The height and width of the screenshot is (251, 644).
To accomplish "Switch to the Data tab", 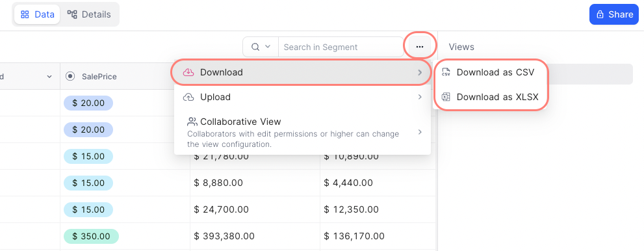I will coord(38,15).
